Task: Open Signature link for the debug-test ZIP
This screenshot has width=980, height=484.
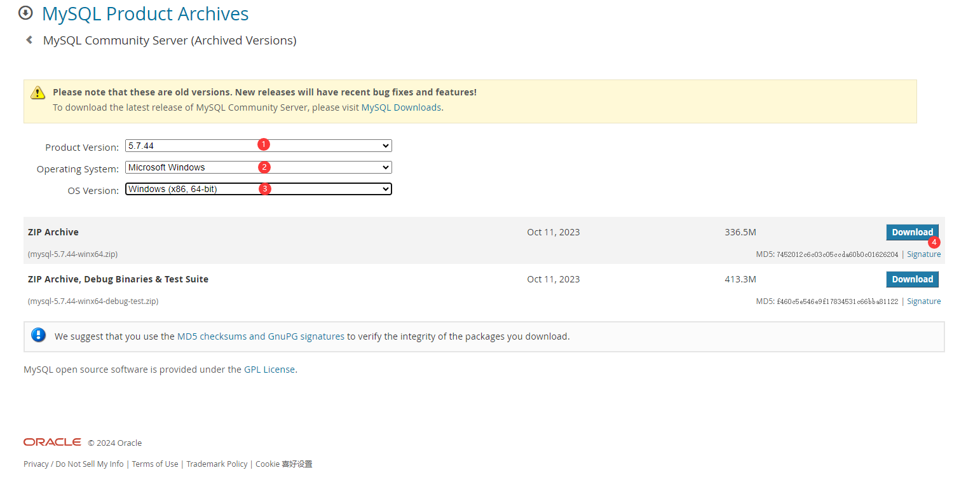Action: (x=923, y=301)
